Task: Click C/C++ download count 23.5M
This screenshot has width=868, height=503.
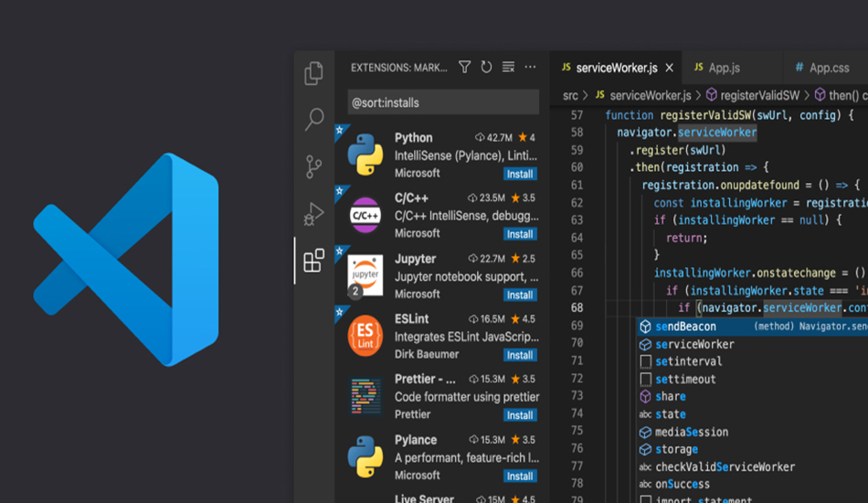Action: tap(487, 198)
